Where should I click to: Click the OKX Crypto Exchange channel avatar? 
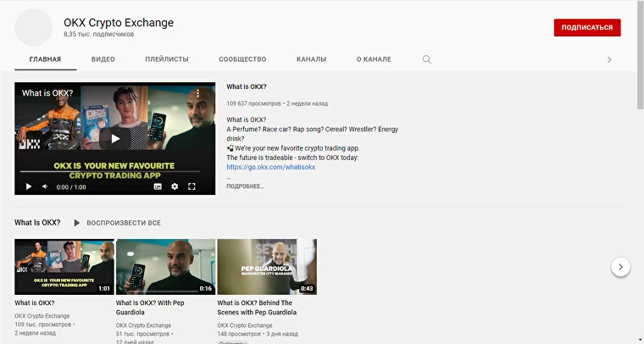click(x=34, y=28)
